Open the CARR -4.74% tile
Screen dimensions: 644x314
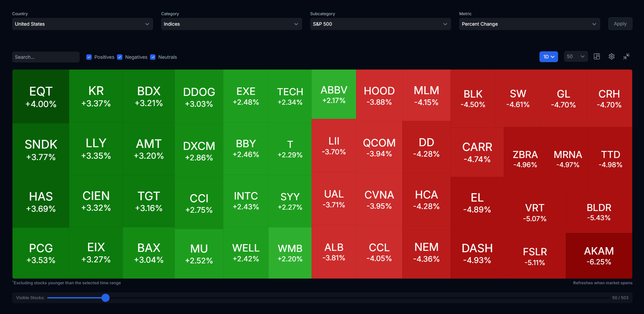pos(477,152)
